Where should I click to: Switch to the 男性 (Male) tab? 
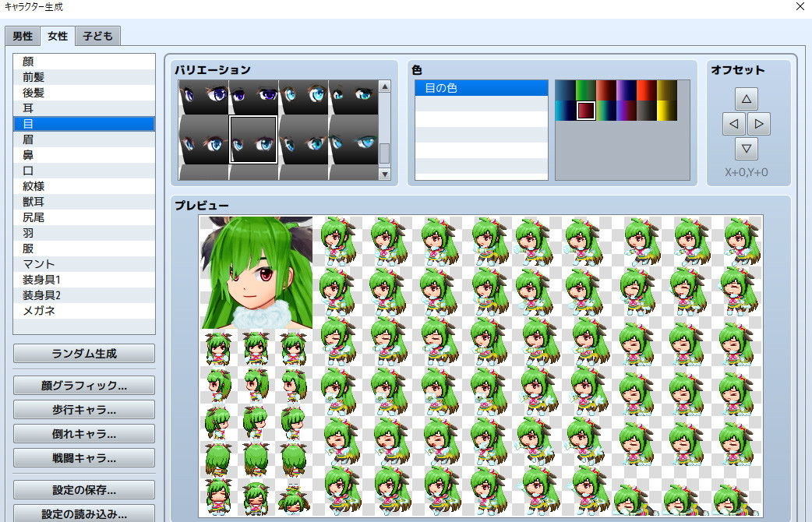pos(23,36)
